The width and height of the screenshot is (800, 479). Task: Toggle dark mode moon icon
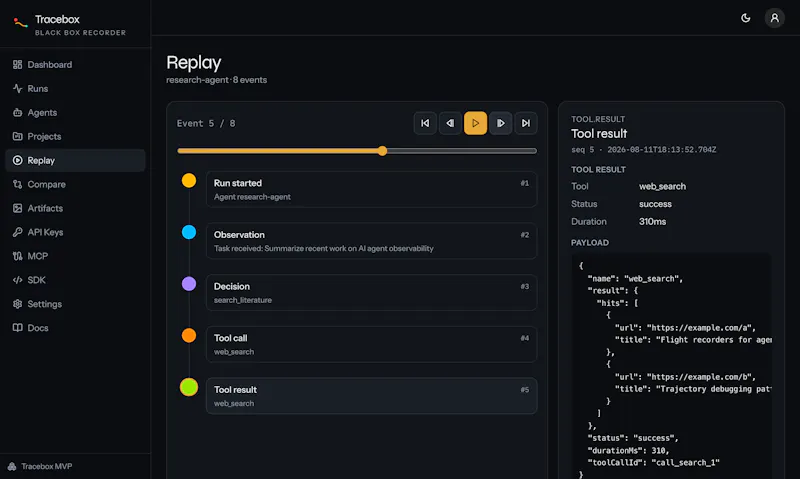745,18
